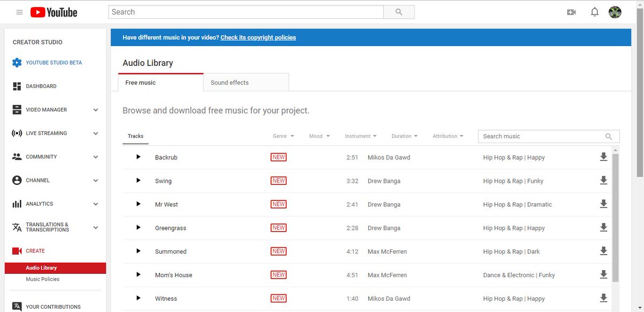Open the upload video camera icon
644x312 pixels.
click(571, 12)
